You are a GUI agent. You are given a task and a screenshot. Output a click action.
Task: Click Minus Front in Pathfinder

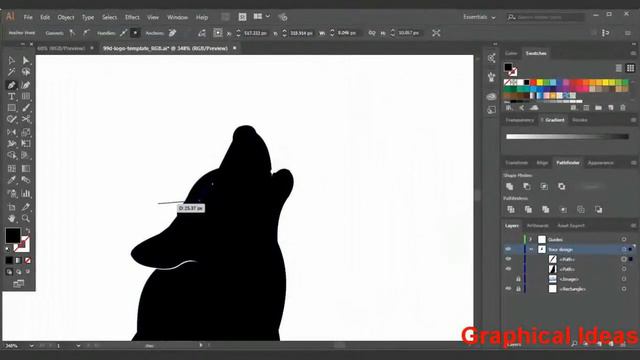point(527,187)
